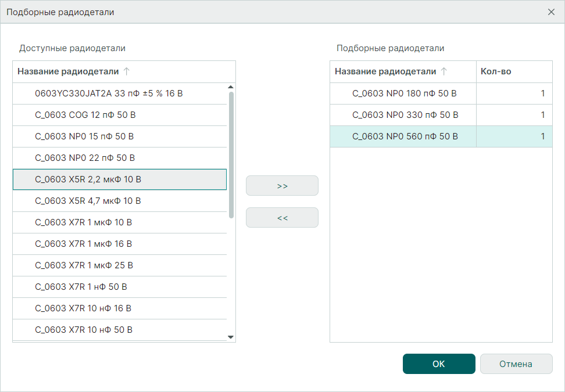Click the scroll down arrow of available list
The height and width of the screenshot is (392, 565).
click(x=231, y=337)
